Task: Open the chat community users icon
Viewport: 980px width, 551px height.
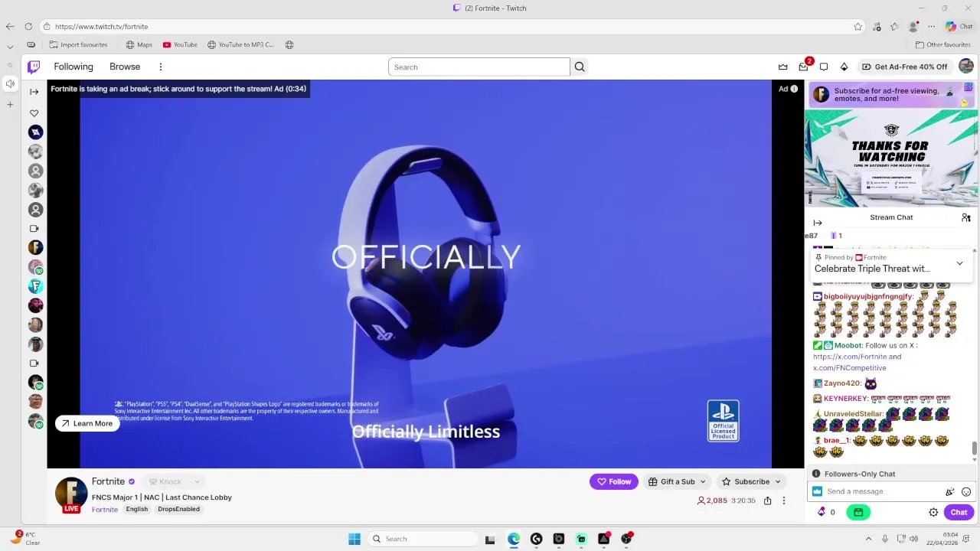Action: click(x=965, y=218)
